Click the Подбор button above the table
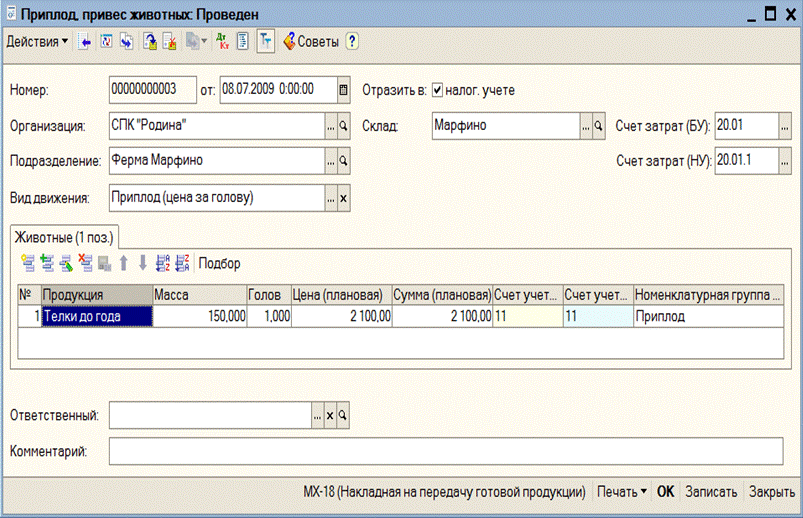Image resolution: width=803 pixels, height=518 pixels. tap(220, 263)
